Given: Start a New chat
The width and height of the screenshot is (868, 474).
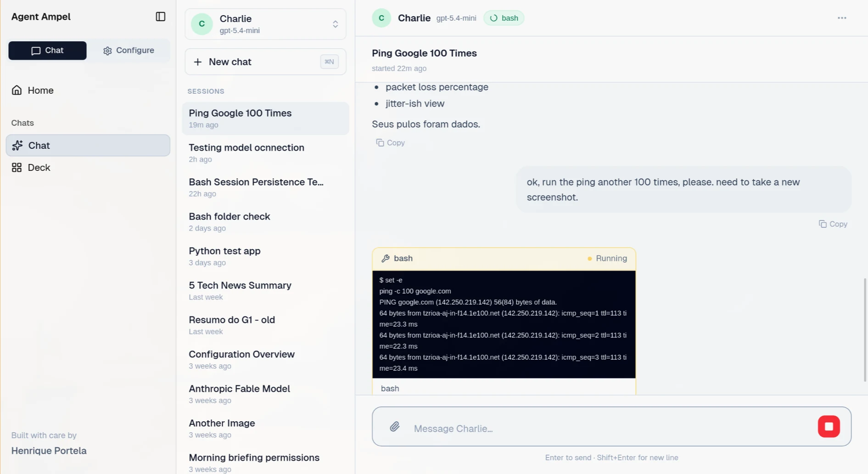Looking at the screenshot, I should (x=265, y=62).
